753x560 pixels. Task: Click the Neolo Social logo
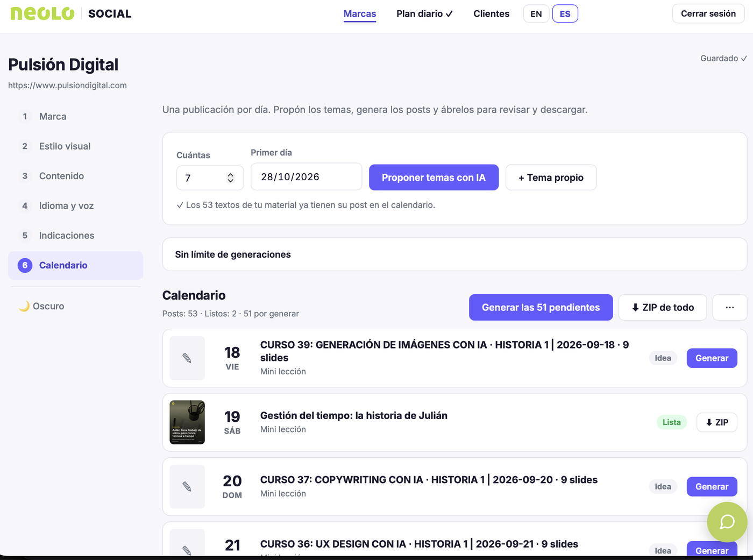pos(71,13)
